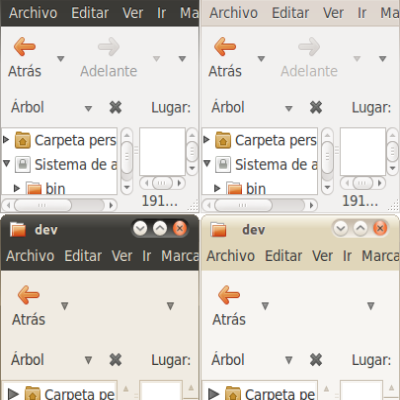Maximize the light-themed dev window
400x400 pixels.
pyautogui.click(x=360, y=228)
